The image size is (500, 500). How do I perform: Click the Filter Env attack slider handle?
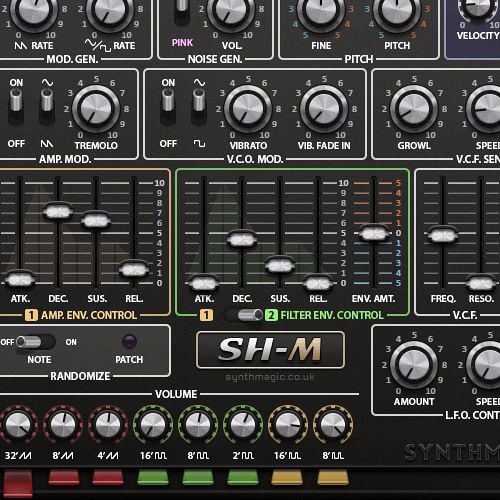tap(204, 283)
